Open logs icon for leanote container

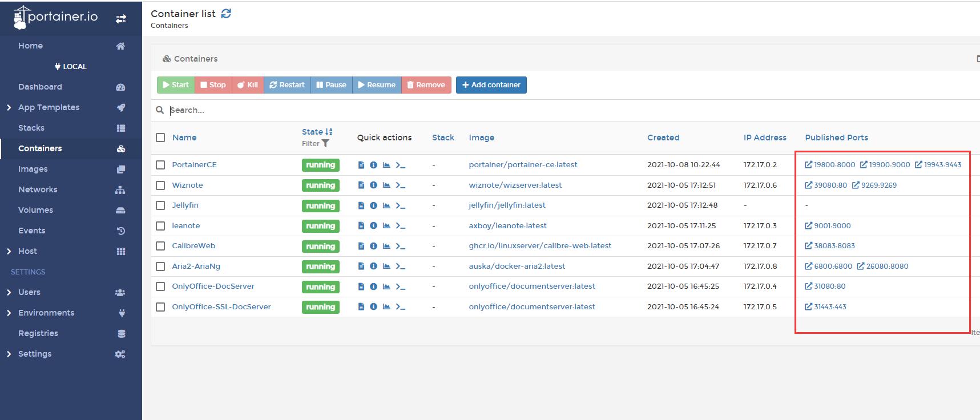(x=361, y=226)
